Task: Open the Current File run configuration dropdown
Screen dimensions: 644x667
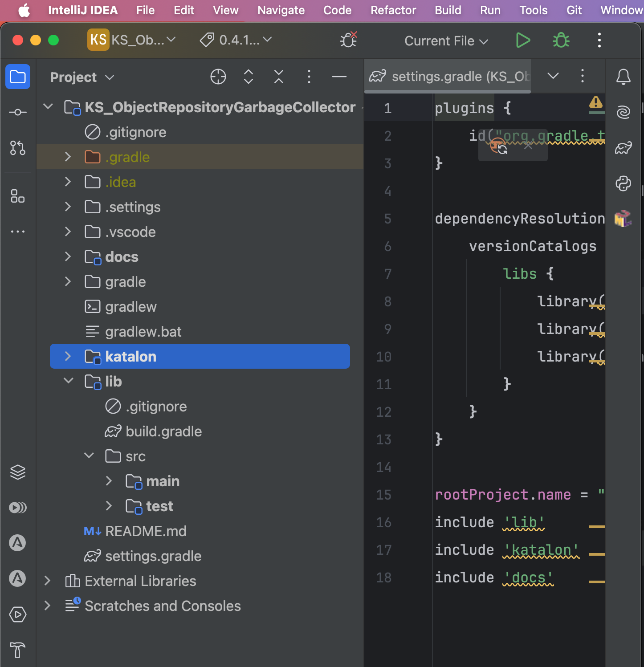Action: click(x=446, y=41)
